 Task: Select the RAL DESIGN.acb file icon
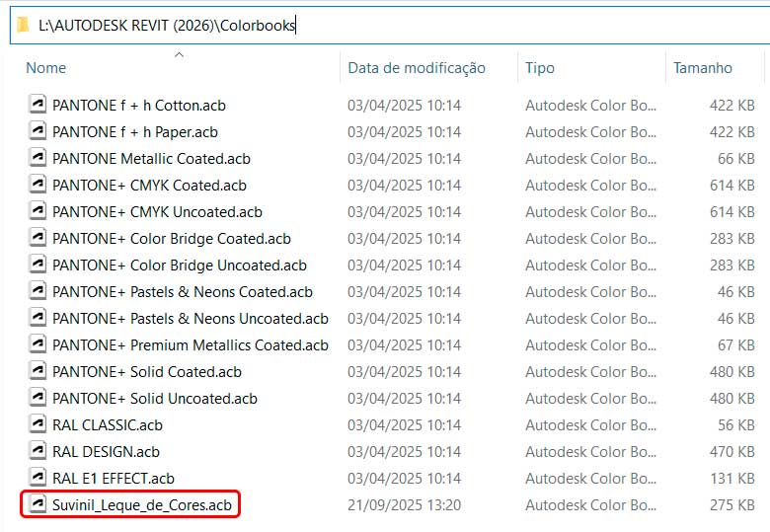pyautogui.click(x=38, y=450)
